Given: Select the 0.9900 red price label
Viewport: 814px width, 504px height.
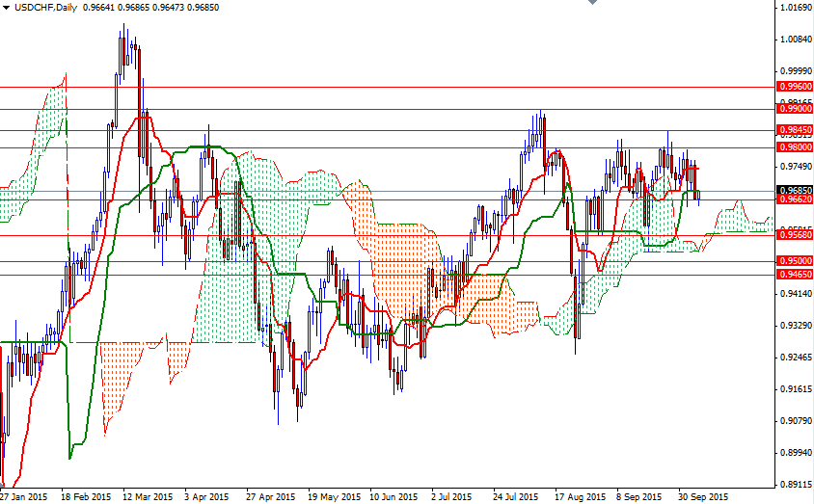Looking at the screenshot, I should coord(795,109).
